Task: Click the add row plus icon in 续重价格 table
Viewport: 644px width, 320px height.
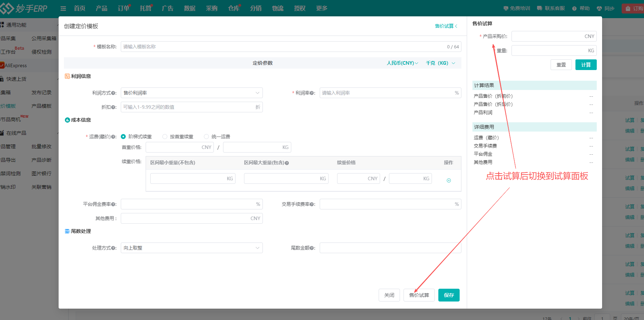Action: click(x=449, y=181)
